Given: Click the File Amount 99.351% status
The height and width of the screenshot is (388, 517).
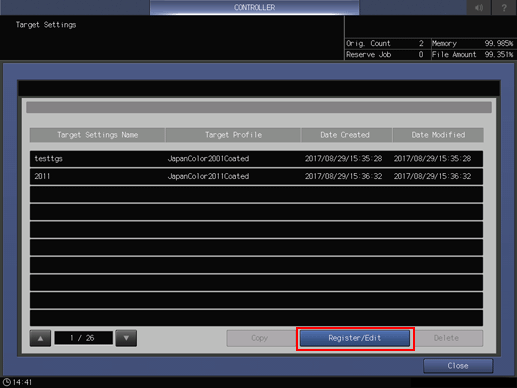Looking at the screenshot, I should (473, 55).
